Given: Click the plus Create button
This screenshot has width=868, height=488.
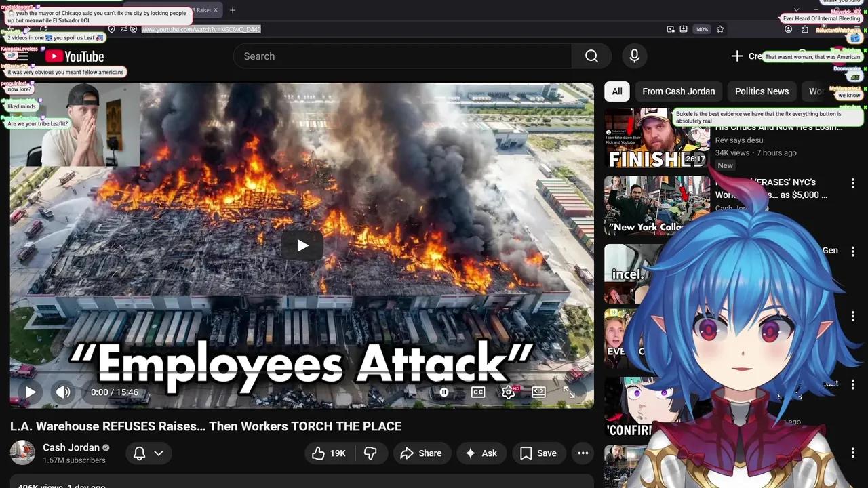Looking at the screenshot, I should pyautogui.click(x=746, y=56).
